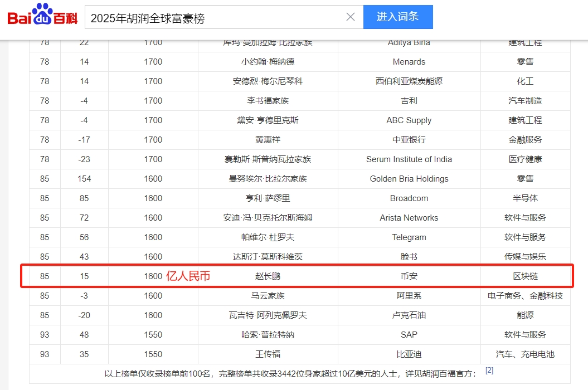This screenshot has width=588, height=390.
Task: Select the name 安德烈·梅尔尼琴科
Action: 268,81
